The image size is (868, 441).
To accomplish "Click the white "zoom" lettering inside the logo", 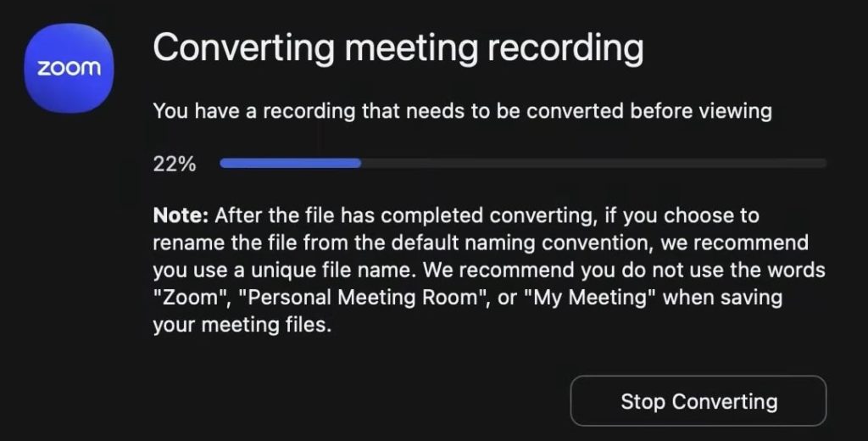I will click(x=69, y=69).
